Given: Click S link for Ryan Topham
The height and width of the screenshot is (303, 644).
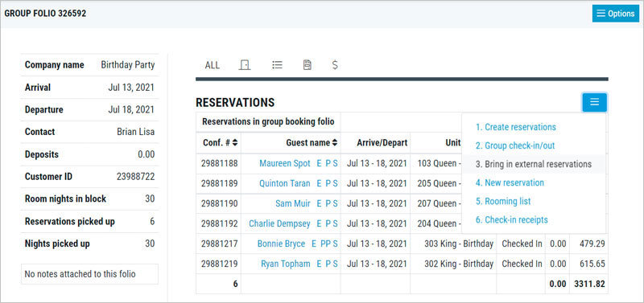Looking at the screenshot, I should 335,264.
